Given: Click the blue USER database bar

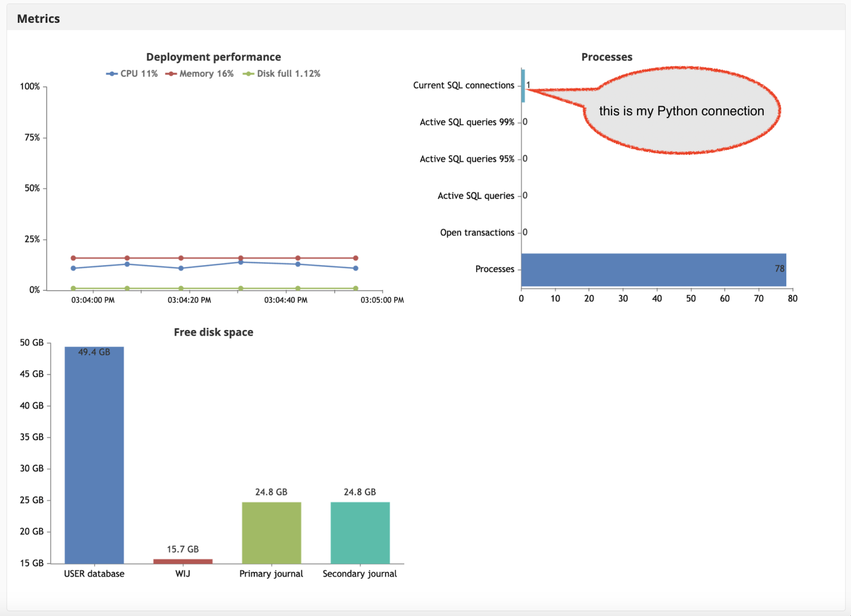Looking at the screenshot, I should click(x=94, y=455).
